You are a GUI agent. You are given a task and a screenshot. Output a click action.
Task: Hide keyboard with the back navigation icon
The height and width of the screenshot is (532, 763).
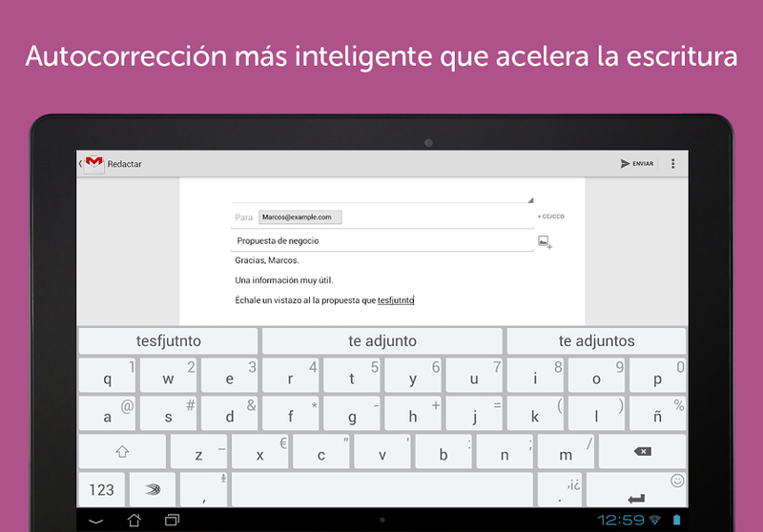(96, 521)
